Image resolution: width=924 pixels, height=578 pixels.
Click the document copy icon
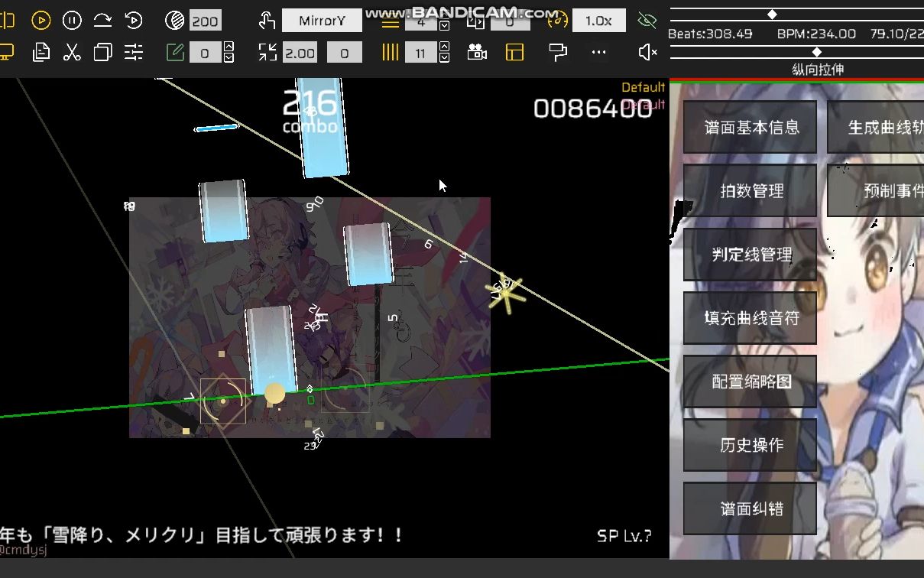(41, 52)
